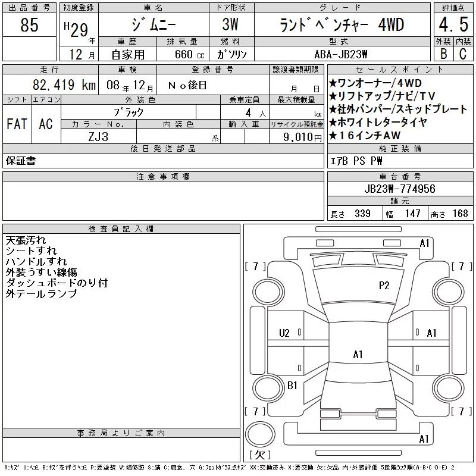Click the 欠 missing-spare-tire circle icon
This screenshot has width=476, height=476.
click(x=260, y=434)
